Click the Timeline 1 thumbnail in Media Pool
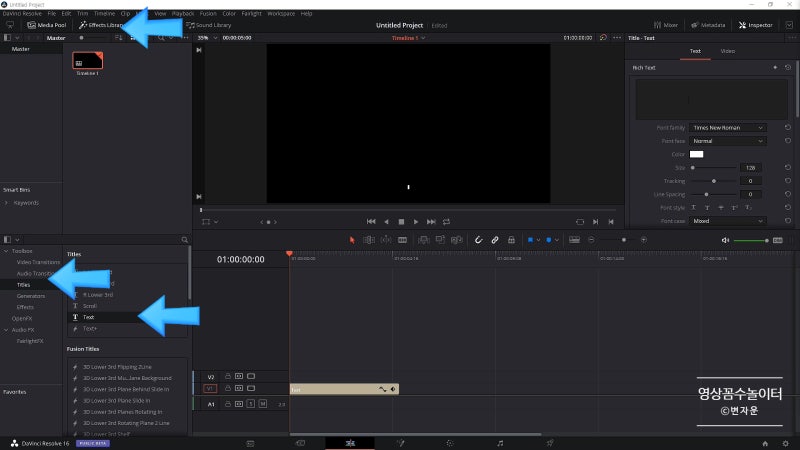800x450 pixels. [x=87, y=60]
